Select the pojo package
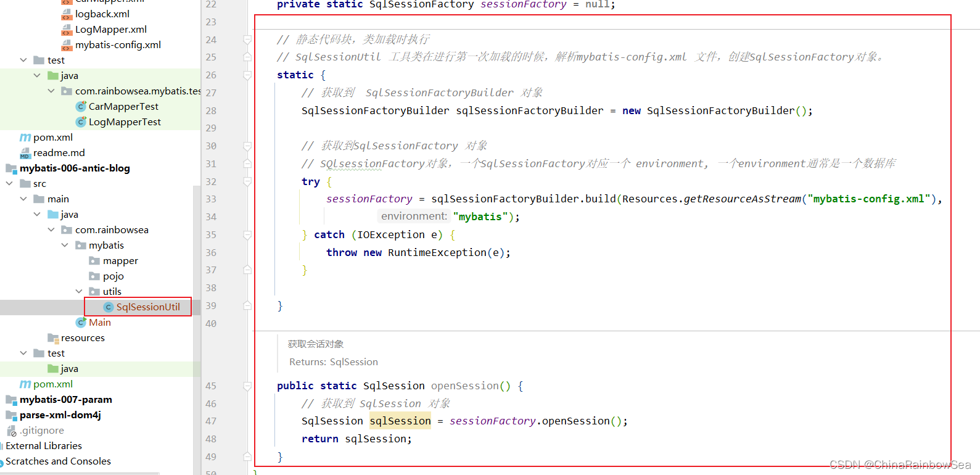Viewport: 980px width, 475px height. tap(113, 276)
